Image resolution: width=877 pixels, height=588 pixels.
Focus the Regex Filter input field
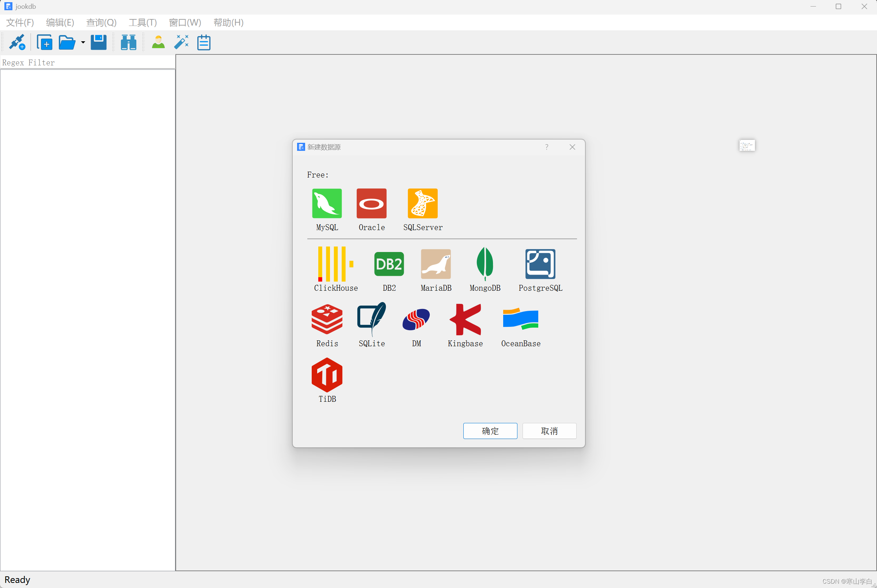pyautogui.click(x=88, y=62)
